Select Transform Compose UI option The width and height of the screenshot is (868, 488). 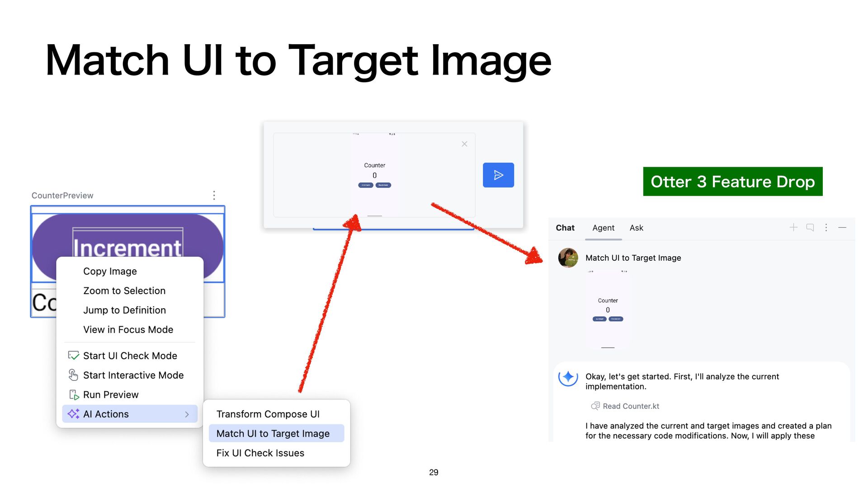click(268, 414)
